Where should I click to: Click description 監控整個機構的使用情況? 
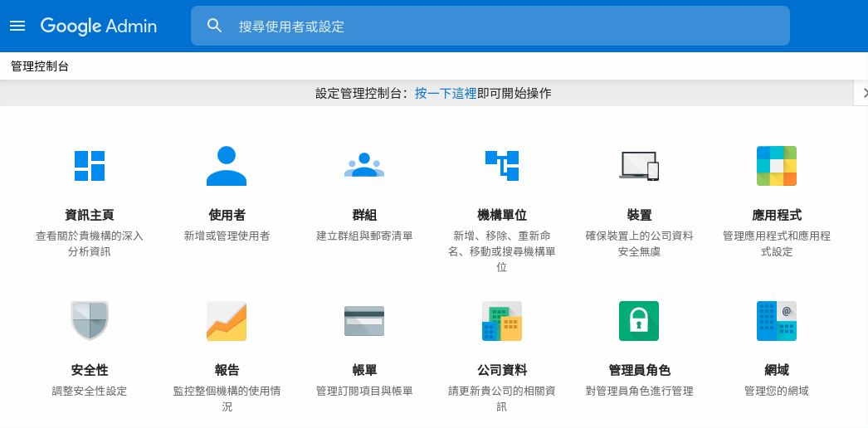(227, 399)
